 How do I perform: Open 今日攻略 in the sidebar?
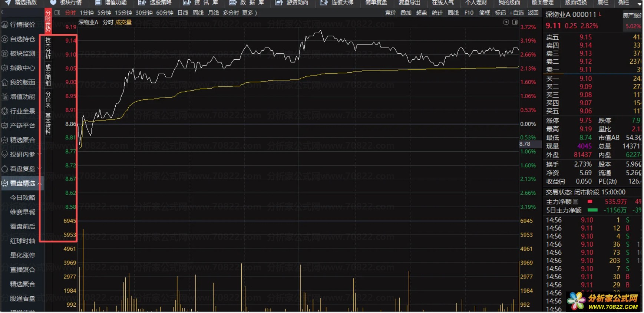23,198
